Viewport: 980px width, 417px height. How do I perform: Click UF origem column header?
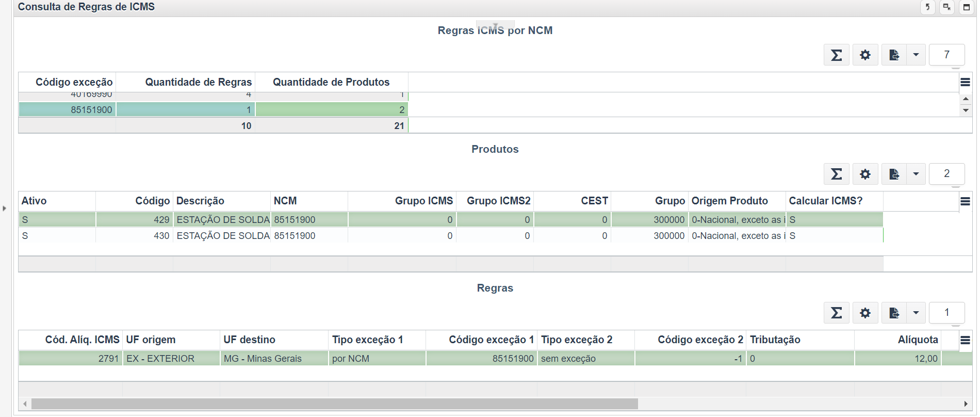171,340
